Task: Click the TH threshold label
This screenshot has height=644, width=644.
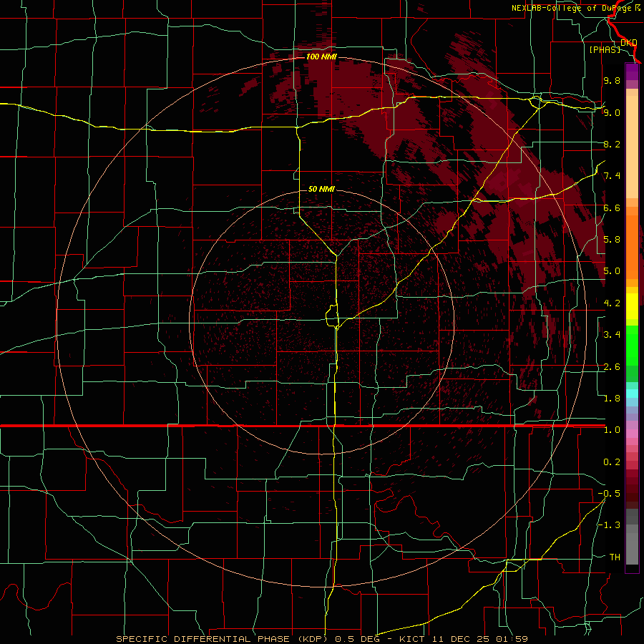Action: point(615,557)
